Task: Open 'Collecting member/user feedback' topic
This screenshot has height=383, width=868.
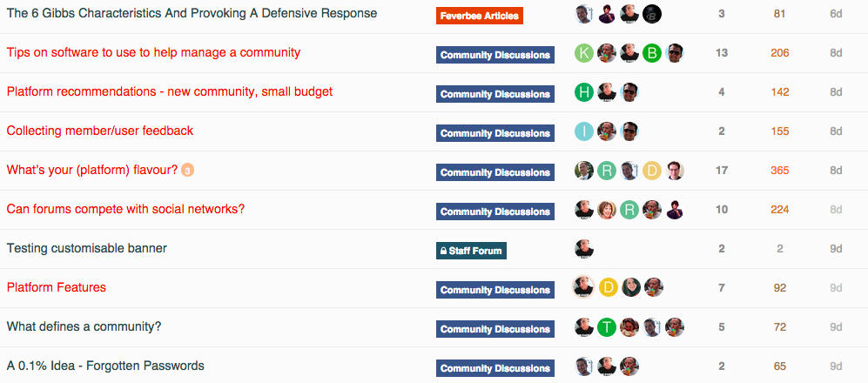Action: tap(99, 131)
